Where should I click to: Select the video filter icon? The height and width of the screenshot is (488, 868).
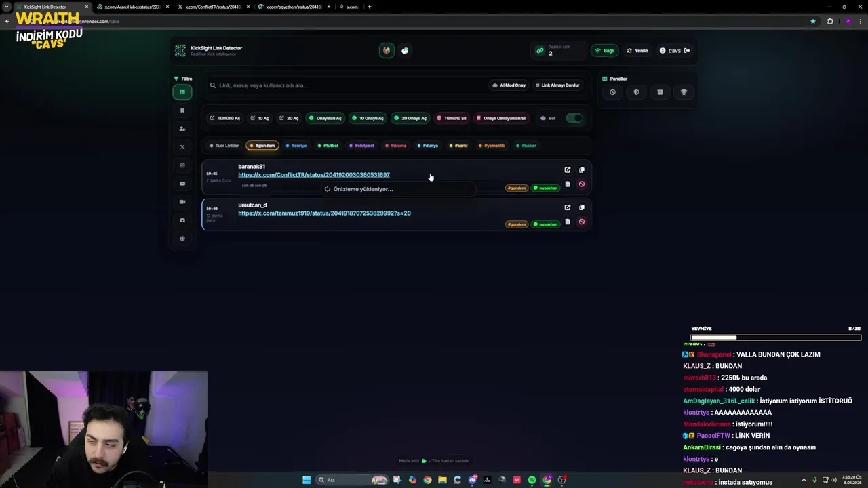pyautogui.click(x=182, y=202)
